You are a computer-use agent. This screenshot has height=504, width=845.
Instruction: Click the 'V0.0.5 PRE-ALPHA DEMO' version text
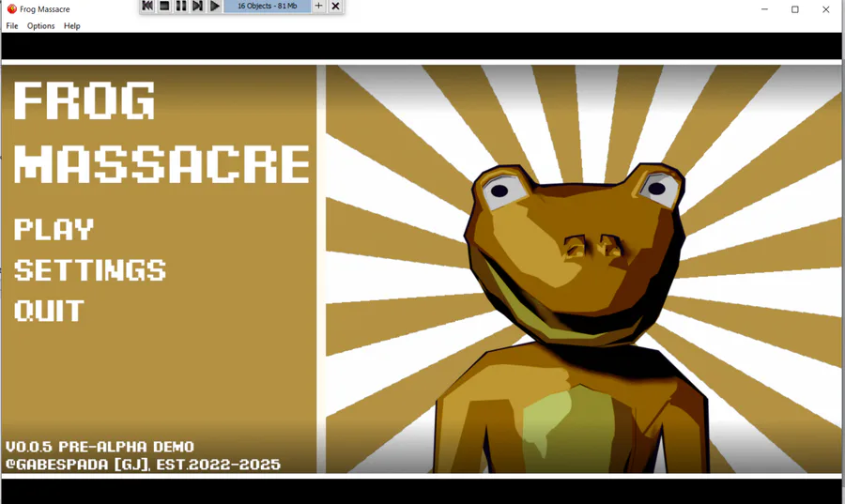pyautogui.click(x=100, y=447)
